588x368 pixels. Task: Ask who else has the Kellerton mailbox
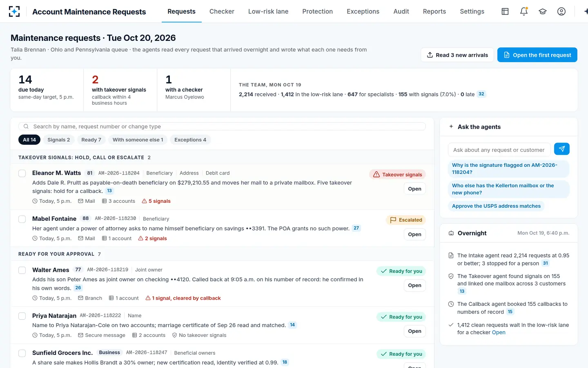tap(508, 189)
